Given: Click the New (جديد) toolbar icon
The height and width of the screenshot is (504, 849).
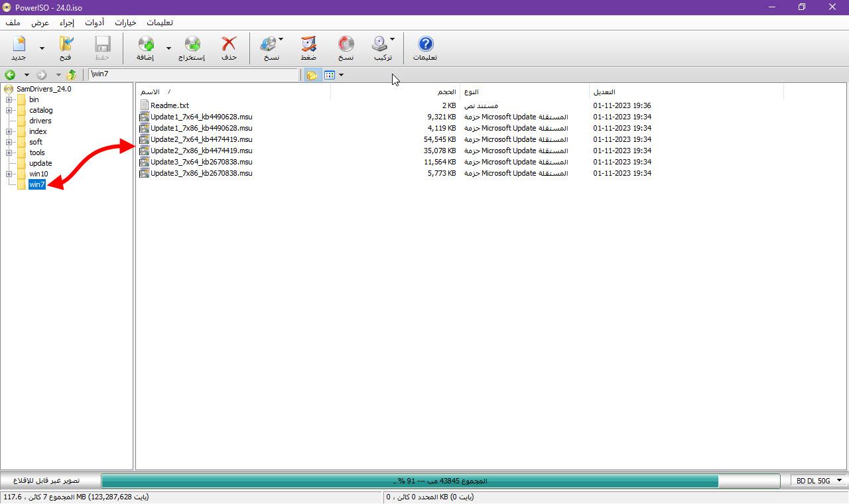Looking at the screenshot, I should [x=19, y=44].
